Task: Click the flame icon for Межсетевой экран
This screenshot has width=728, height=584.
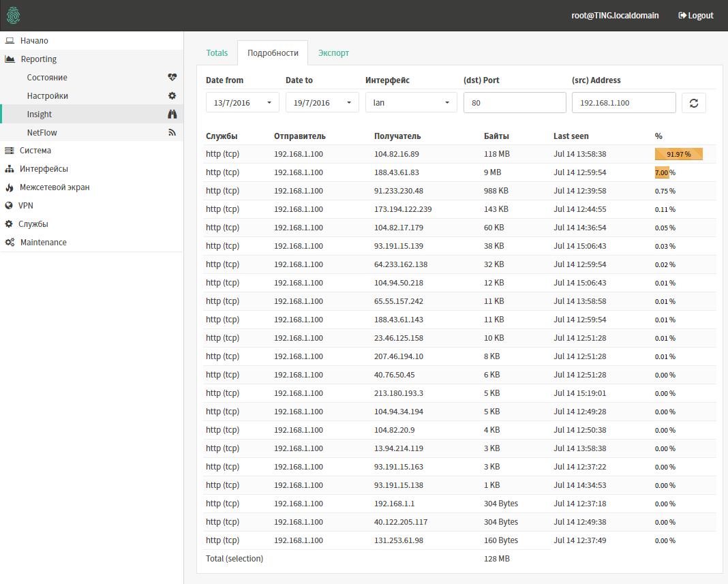Action: (x=10, y=187)
